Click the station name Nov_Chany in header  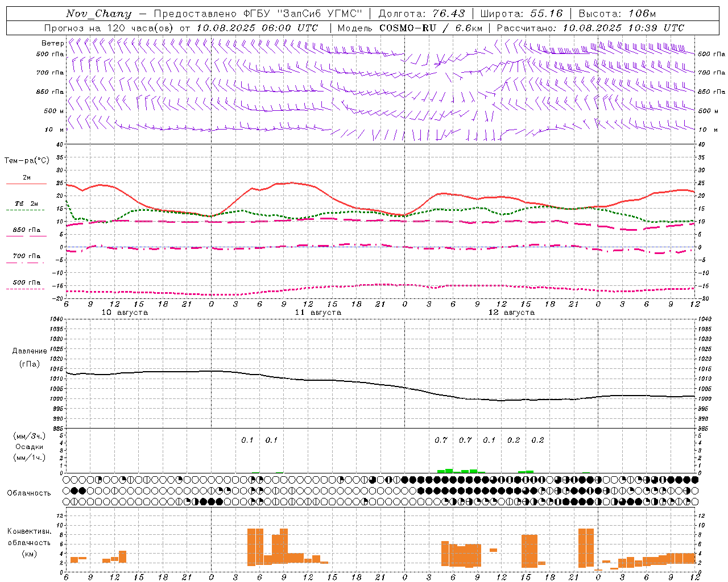(99, 14)
